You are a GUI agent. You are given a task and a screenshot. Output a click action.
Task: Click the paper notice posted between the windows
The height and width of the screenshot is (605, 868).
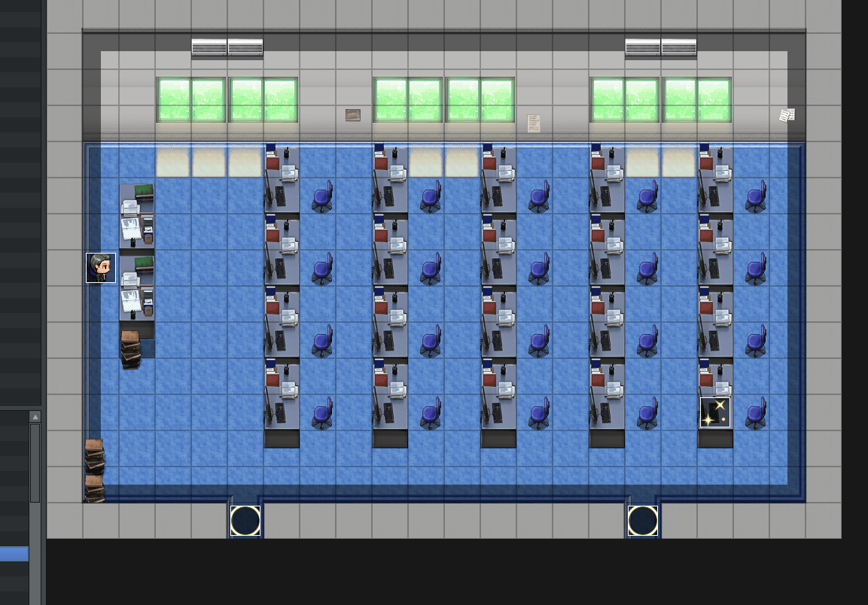pos(534,123)
